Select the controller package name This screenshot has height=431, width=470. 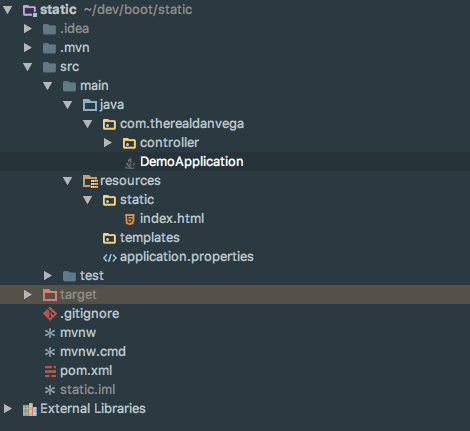(x=169, y=143)
